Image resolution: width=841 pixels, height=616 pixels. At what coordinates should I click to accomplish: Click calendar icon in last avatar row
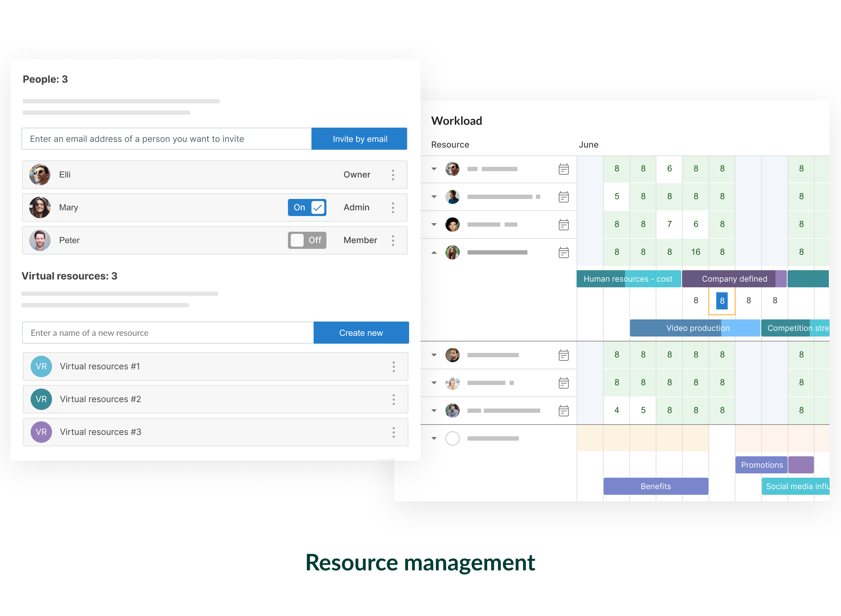564,411
